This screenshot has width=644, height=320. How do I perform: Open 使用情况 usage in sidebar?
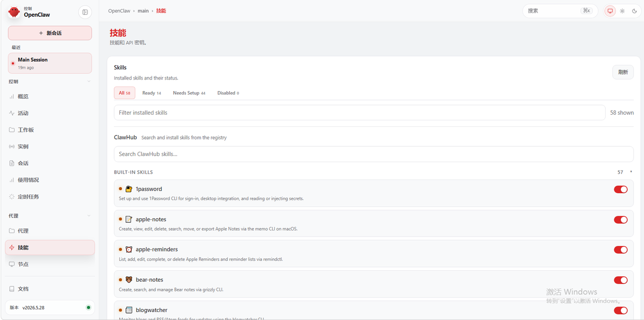pyautogui.click(x=50, y=180)
